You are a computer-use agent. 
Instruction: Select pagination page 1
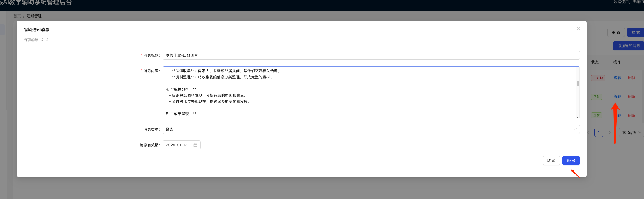[599, 132]
